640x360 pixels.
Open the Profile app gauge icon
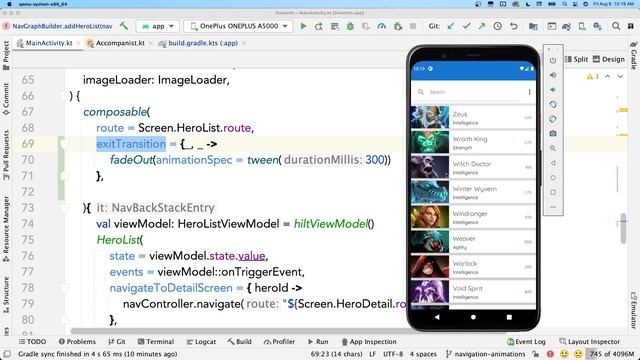click(382, 26)
